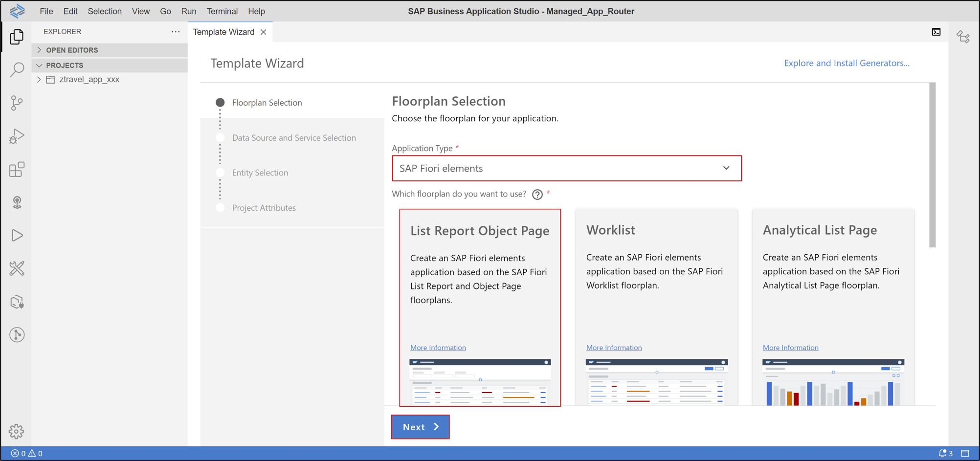Open the Help menu
The height and width of the screenshot is (461, 980).
[x=256, y=11]
